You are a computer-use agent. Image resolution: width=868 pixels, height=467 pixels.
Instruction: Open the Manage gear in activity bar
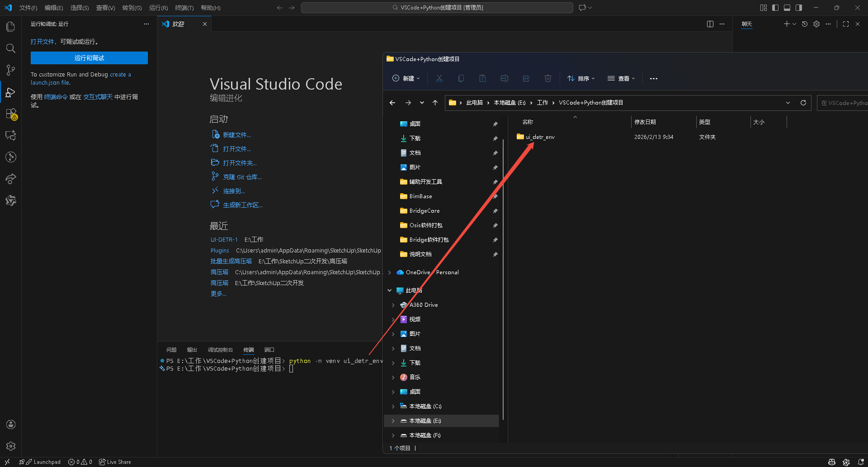[x=11, y=446]
